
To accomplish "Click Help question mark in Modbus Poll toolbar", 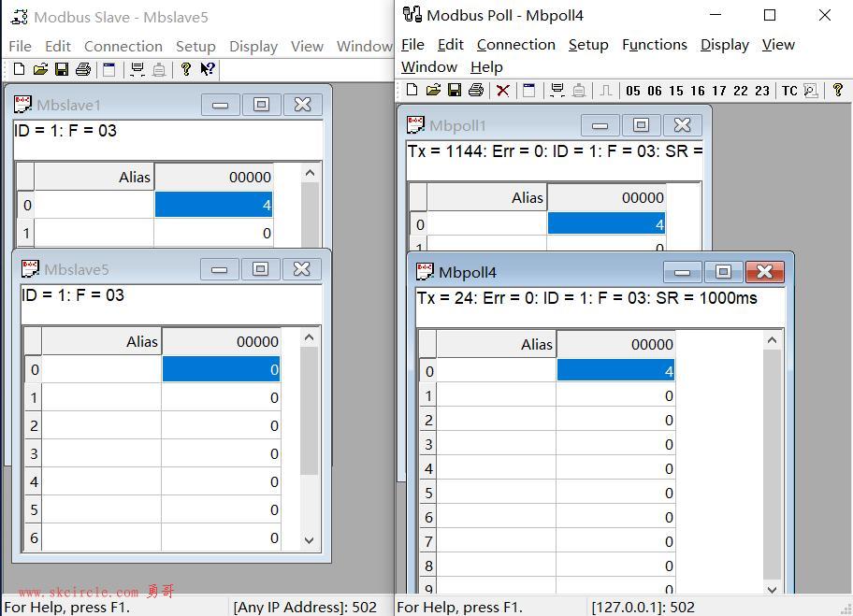I will [838, 90].
